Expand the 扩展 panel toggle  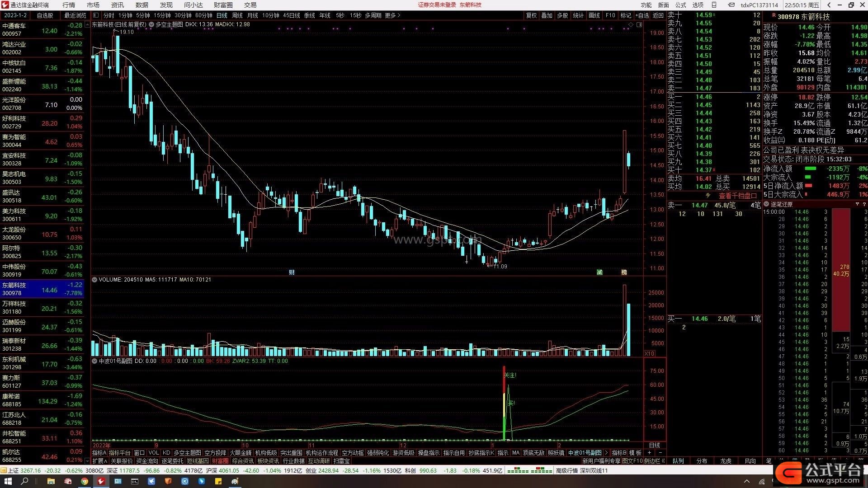[x=99, y=461]
